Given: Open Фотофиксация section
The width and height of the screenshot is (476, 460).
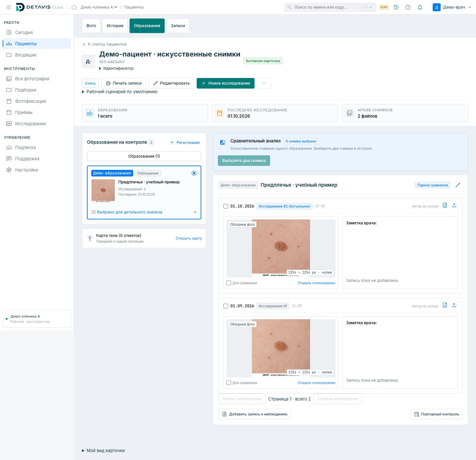Looking at the screenshot, I should pos(37,101).
